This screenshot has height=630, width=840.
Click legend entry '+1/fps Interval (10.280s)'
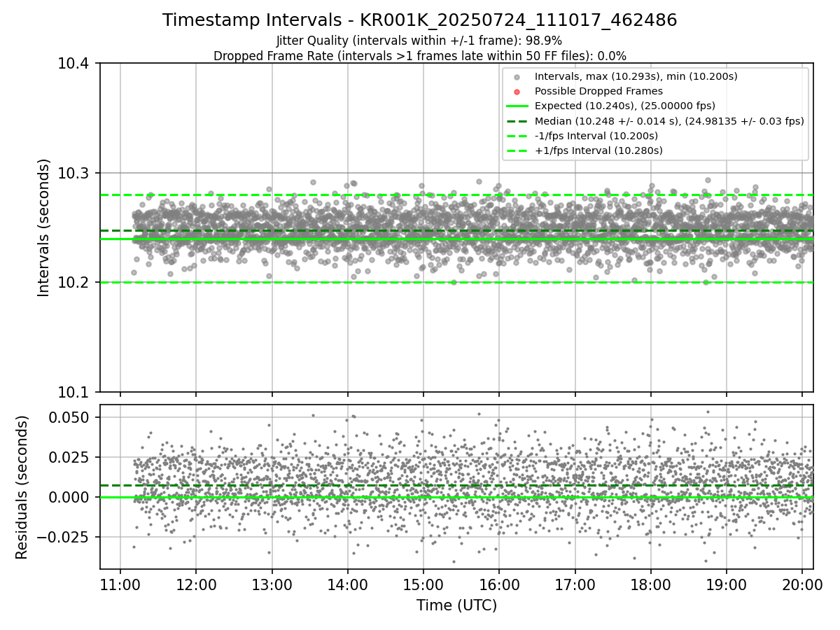598,150
